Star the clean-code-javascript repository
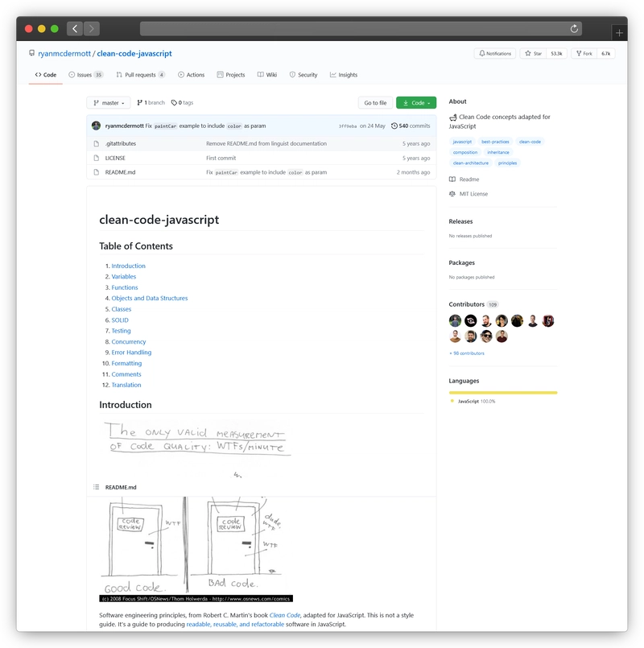Viewport: 644px width, 648px height. [533, 53]
